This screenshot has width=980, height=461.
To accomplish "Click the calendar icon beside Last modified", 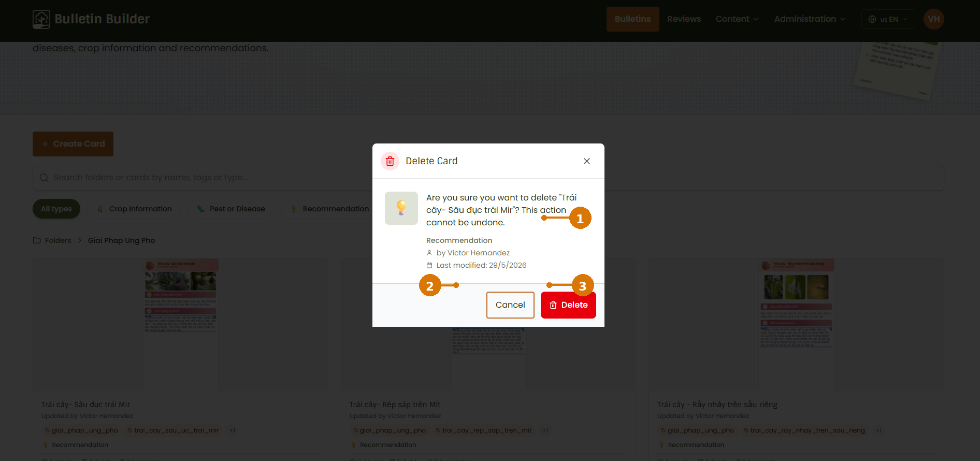I will 429,265.
